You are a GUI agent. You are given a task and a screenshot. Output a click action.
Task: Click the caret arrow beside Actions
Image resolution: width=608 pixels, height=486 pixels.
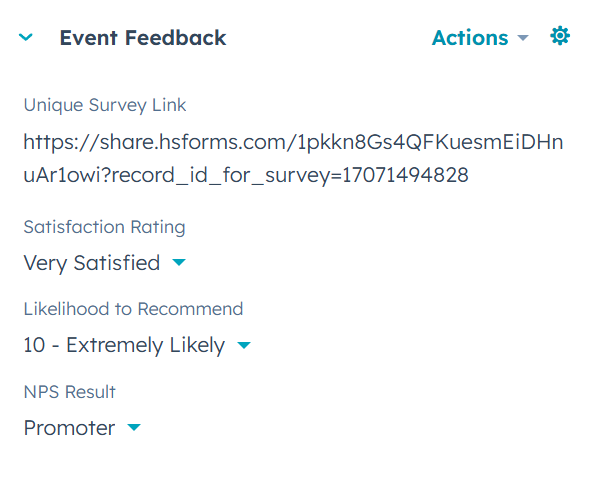(x=523, y=38)
